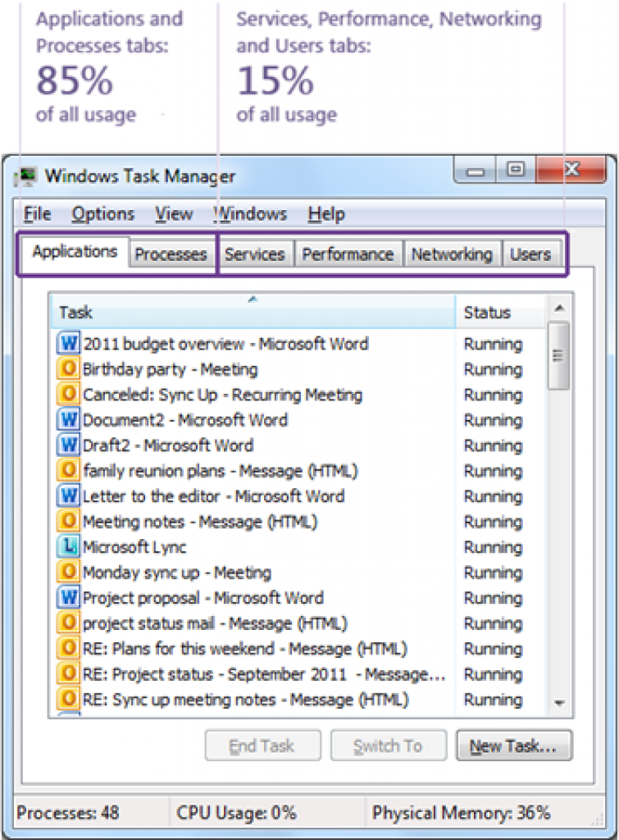The image size is (619, 840).
Task: Select "family reunion plans - Message (HTML)" task
Action: click(220, 470)
